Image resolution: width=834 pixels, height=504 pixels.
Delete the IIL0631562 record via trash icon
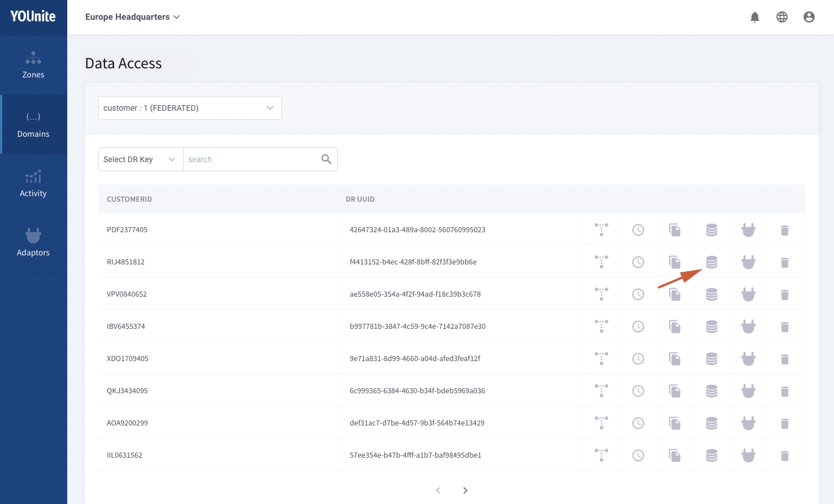(784, 455)
